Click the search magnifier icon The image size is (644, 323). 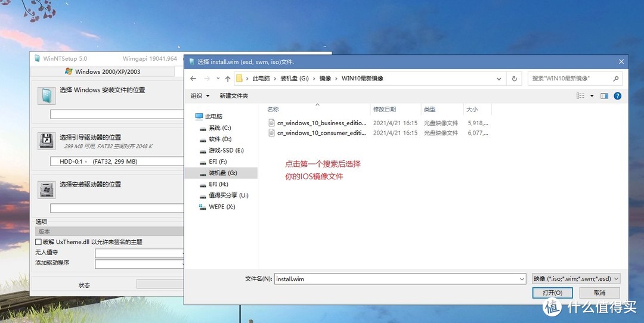615,79
